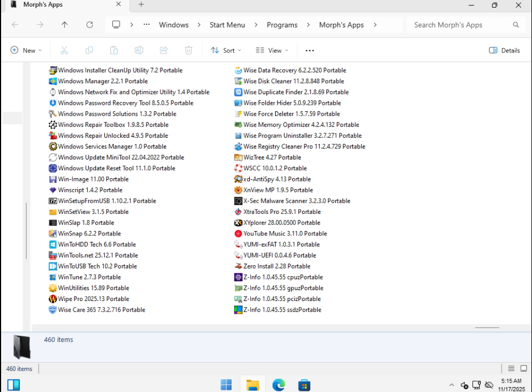Click the Rename toolbar icon
The height and width of the screenshot is (392, 532).
point(139,50)
